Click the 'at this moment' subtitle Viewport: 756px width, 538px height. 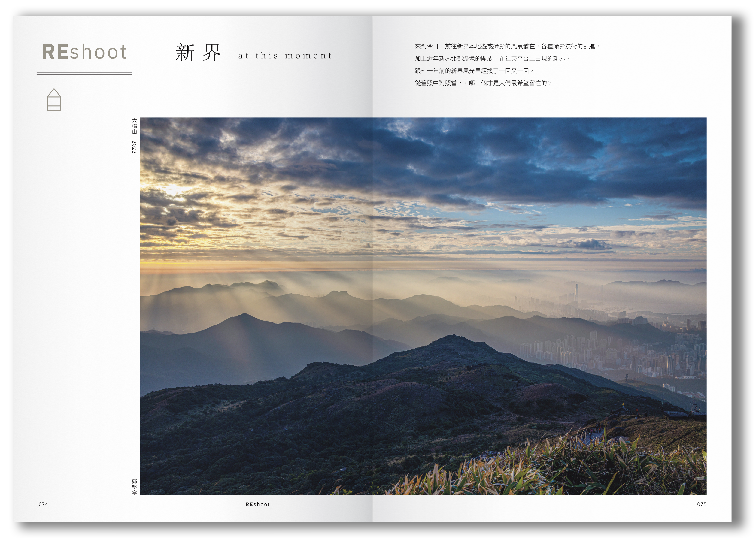coord(285,56)
